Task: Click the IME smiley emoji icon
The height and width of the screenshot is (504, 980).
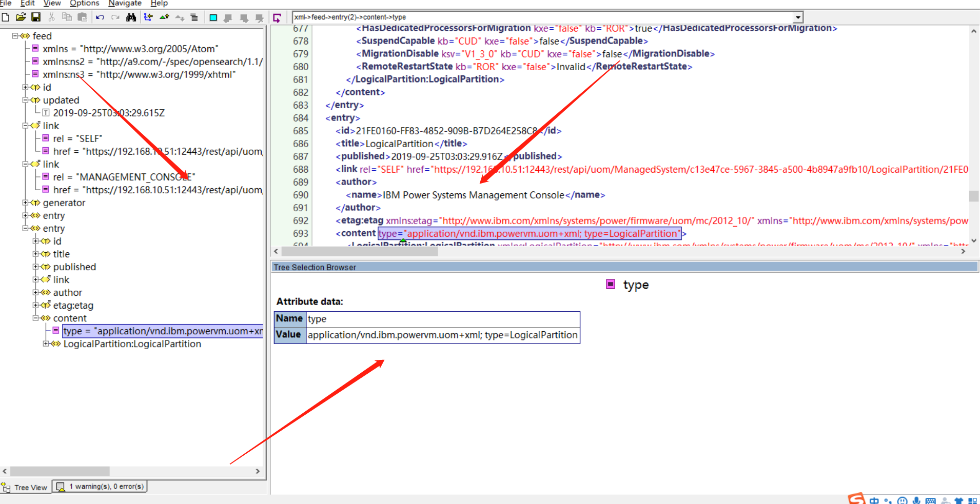Action: (903, 500)
